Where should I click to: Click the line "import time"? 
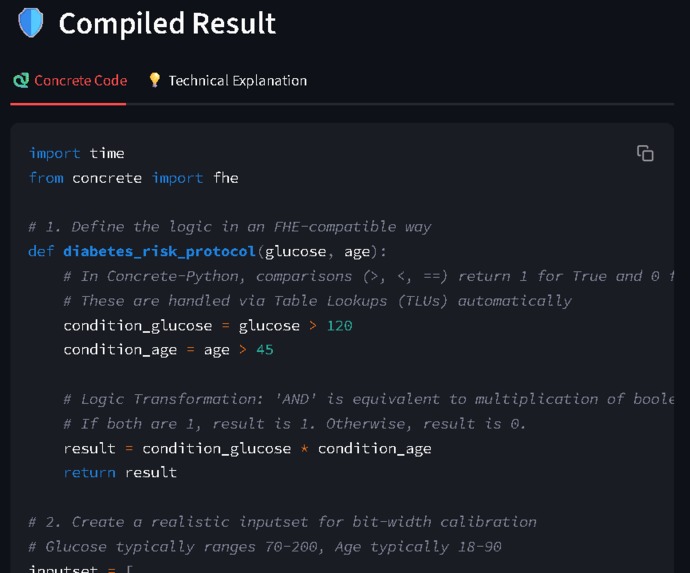click(77, 153)
